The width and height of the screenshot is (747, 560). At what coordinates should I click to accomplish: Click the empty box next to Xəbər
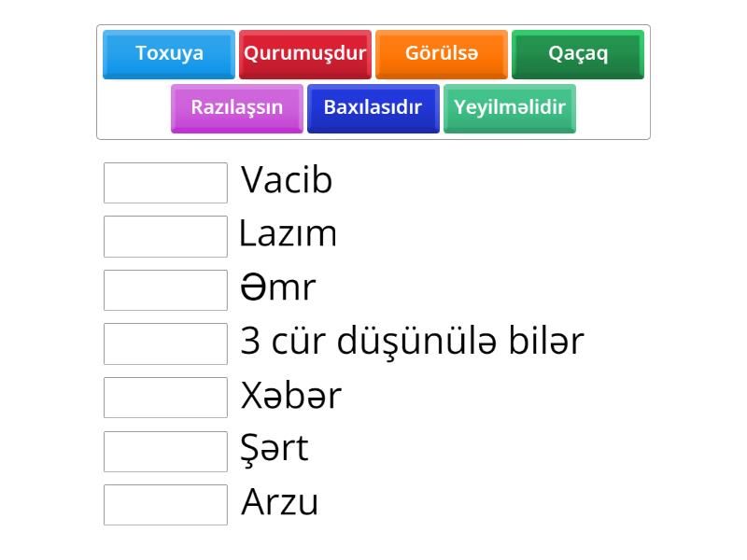click(166, 398)
